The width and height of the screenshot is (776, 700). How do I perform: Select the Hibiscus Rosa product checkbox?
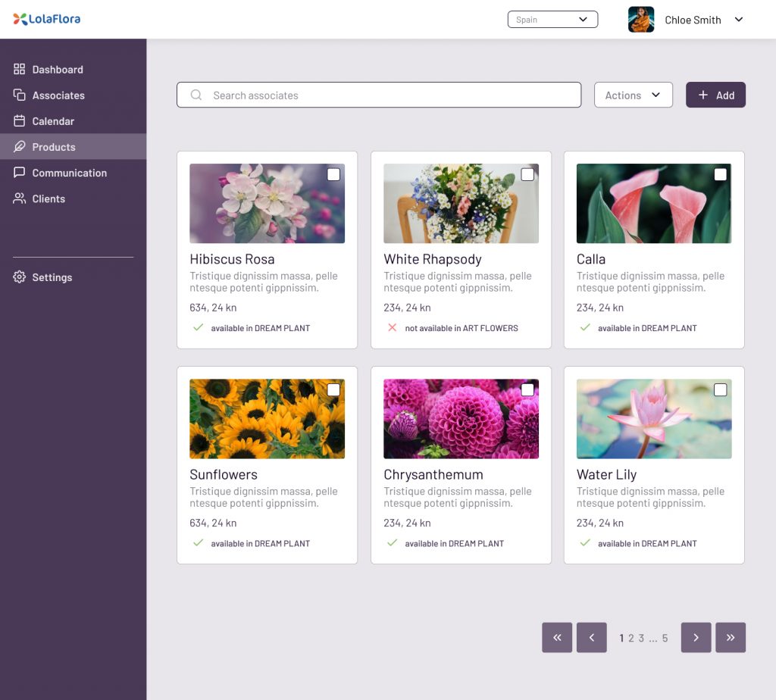tap(333, 175)
